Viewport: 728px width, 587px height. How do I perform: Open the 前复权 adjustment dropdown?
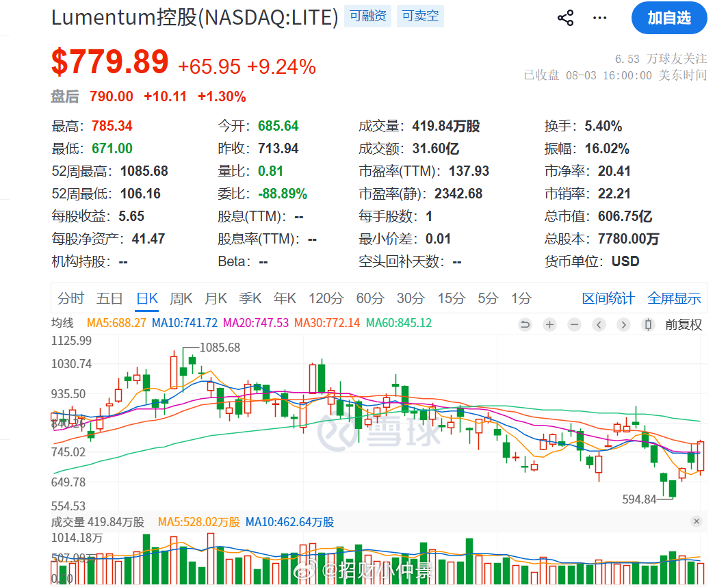[684, 324]
